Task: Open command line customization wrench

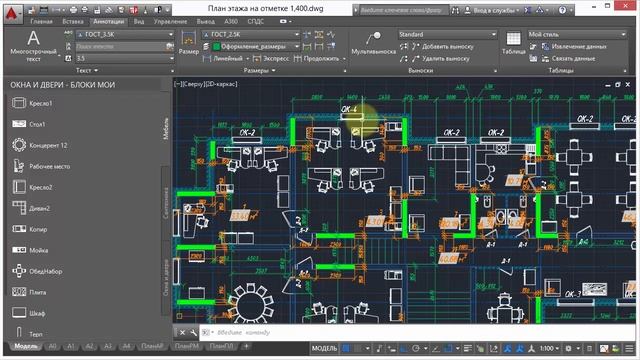Action: click(193, 332)
